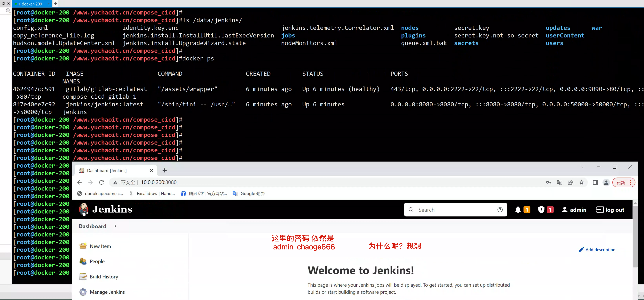
Task: Click the share page icon
Action: click(x=570, y=182)
